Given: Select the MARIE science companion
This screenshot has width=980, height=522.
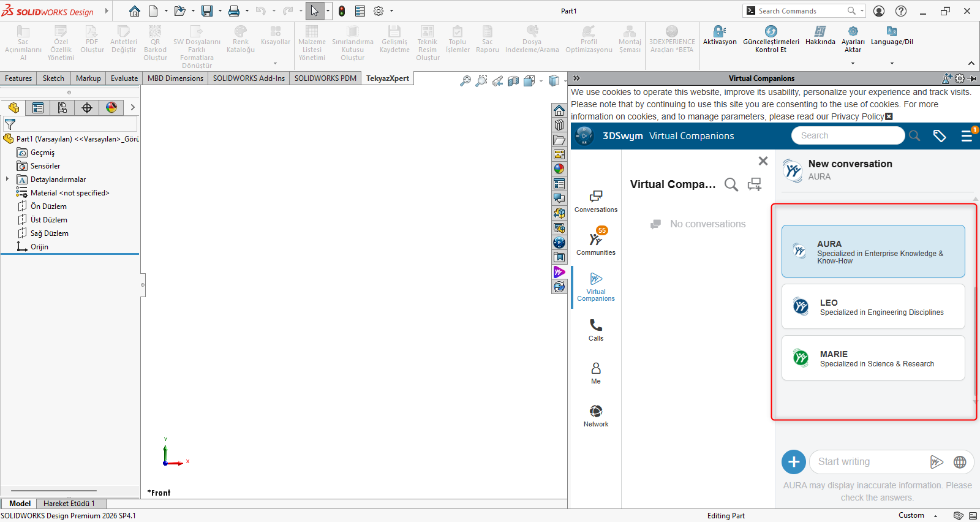Looking at the screenshot, I should coord(873,358).
